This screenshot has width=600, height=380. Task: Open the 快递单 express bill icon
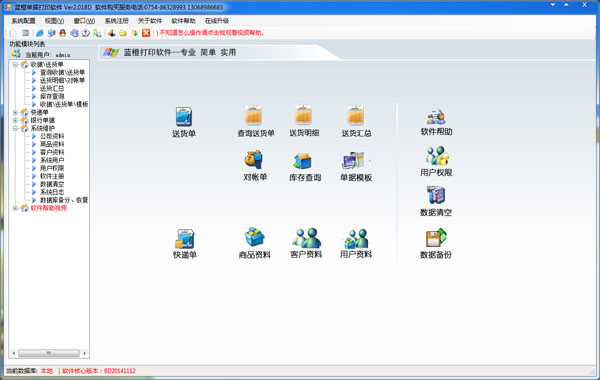coord(185,244)
